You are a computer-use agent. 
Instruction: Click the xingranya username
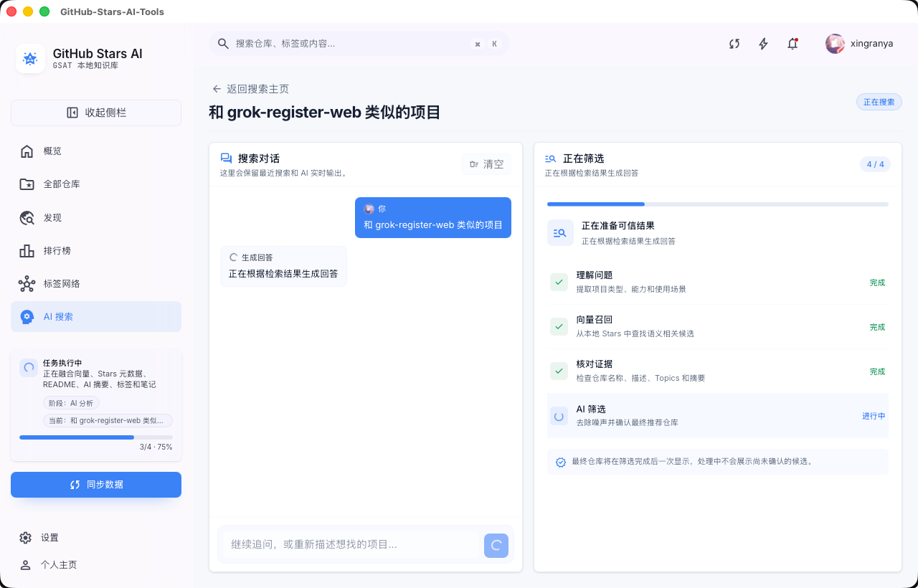point(871,44)
